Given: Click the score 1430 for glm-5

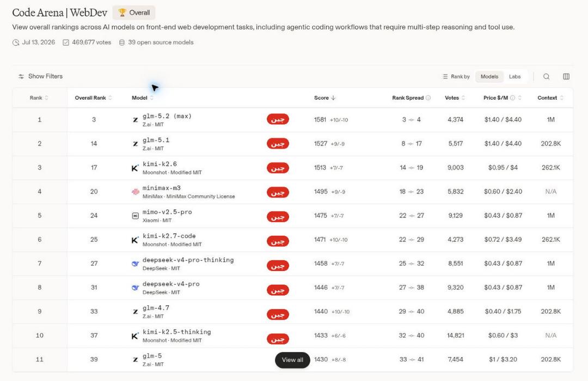Looking at the screenshot, I should click(321, 360).
